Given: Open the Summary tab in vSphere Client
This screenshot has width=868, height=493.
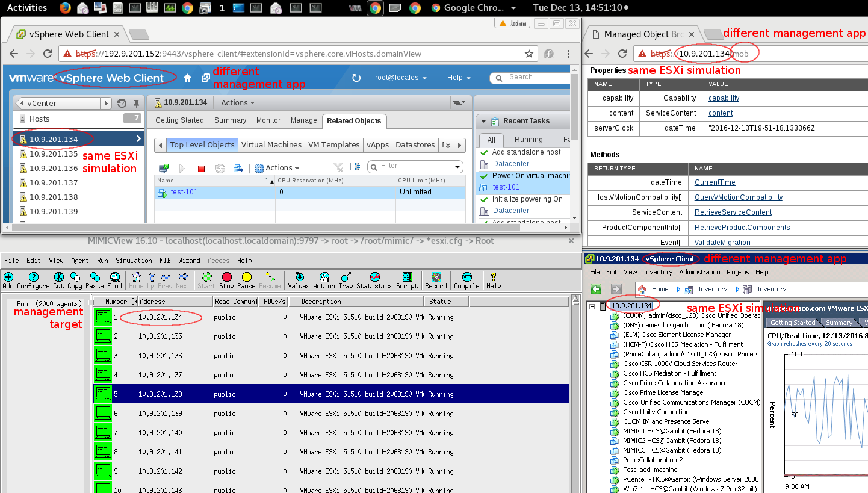Looking at the screenshot, I should 839,323.
